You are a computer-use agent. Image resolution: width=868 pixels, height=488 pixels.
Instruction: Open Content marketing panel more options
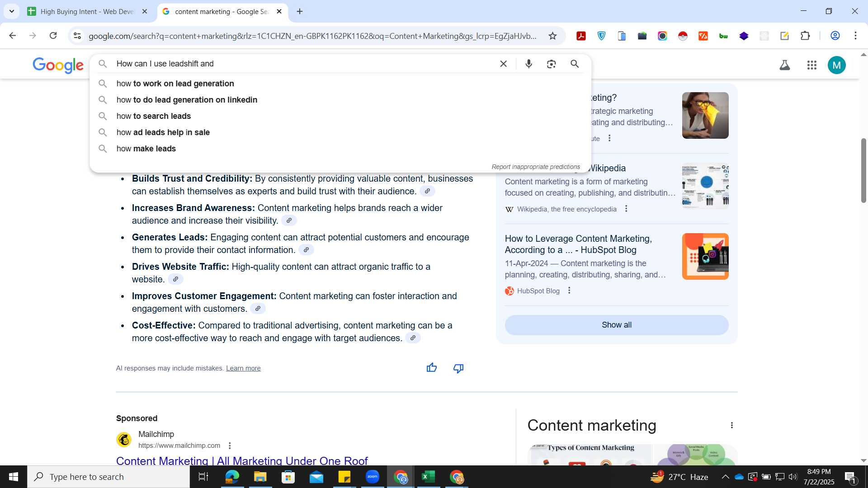(731, 425)
